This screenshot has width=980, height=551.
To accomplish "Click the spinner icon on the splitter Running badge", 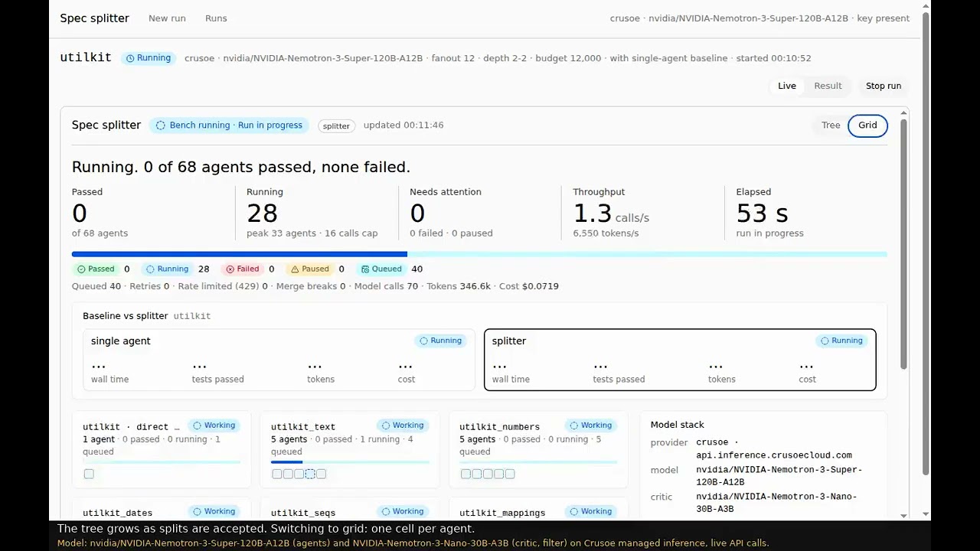I will tap(825, 341).
